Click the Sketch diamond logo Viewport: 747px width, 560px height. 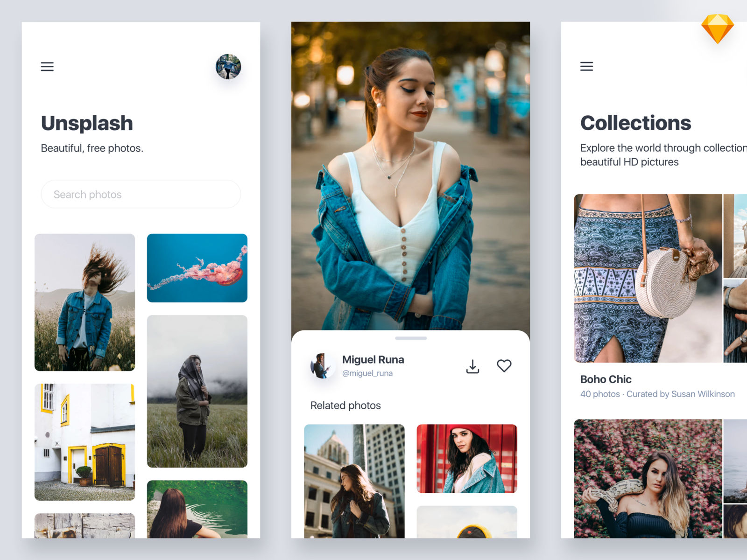[718, 28]
